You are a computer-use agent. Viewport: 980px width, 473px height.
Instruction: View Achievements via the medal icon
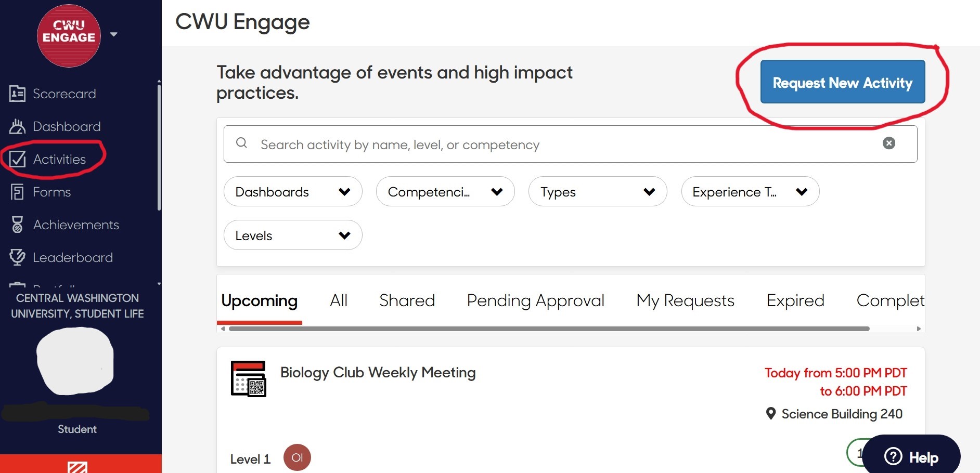(x=17, y=225)
